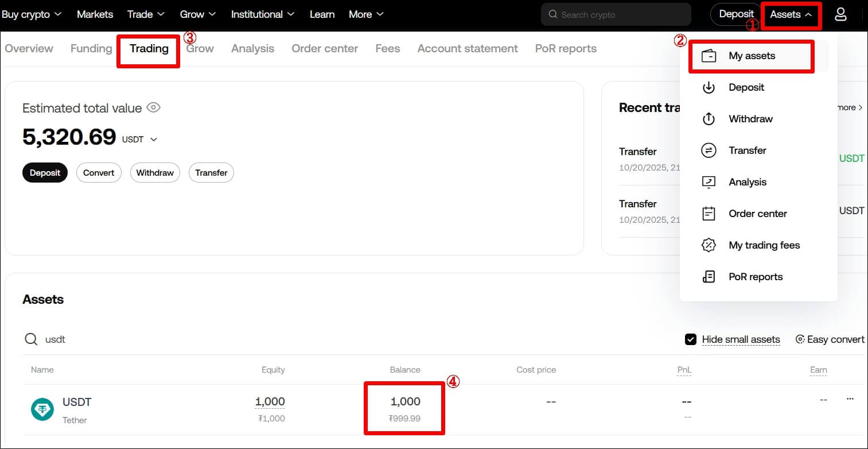This screenshot has width=868, height=449.
Task: Switch to the Fees tab
Action: click(x=388, y=49)
